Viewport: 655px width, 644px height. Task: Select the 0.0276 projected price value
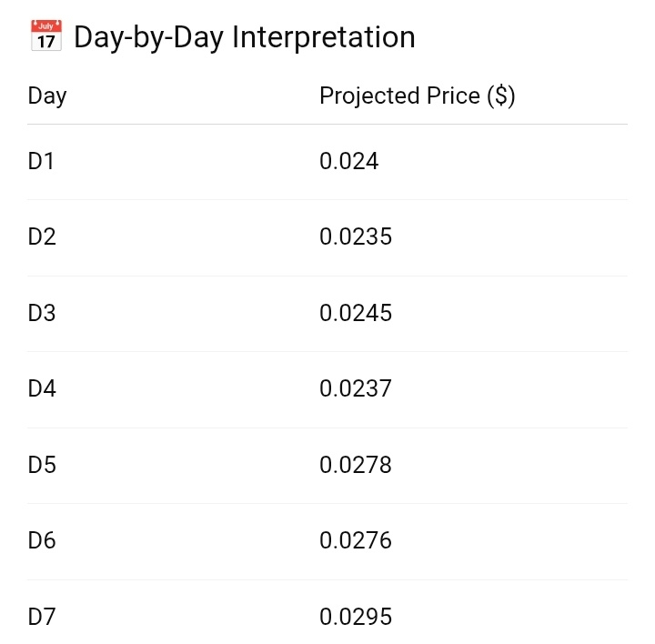[356, 541]
